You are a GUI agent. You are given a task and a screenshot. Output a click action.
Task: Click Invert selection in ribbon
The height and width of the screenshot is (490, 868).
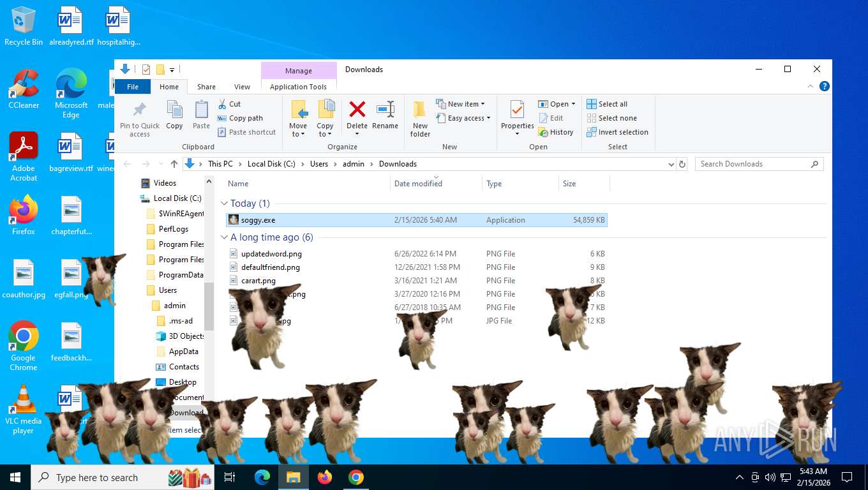[617, 132]
